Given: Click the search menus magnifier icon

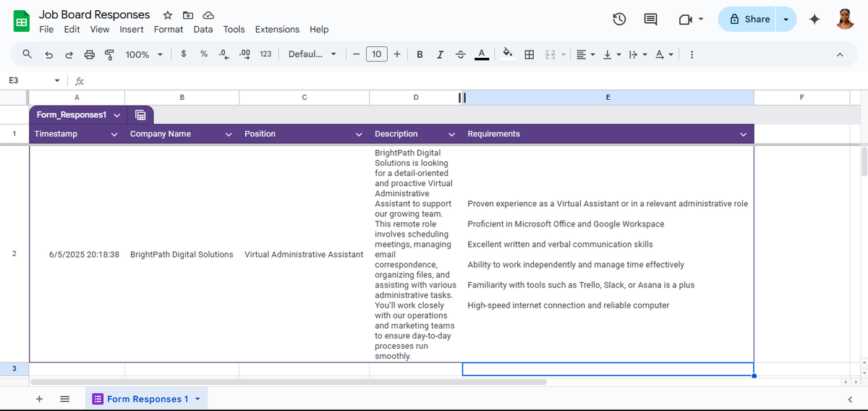Looking at the screenshot, I should [27, 54].
